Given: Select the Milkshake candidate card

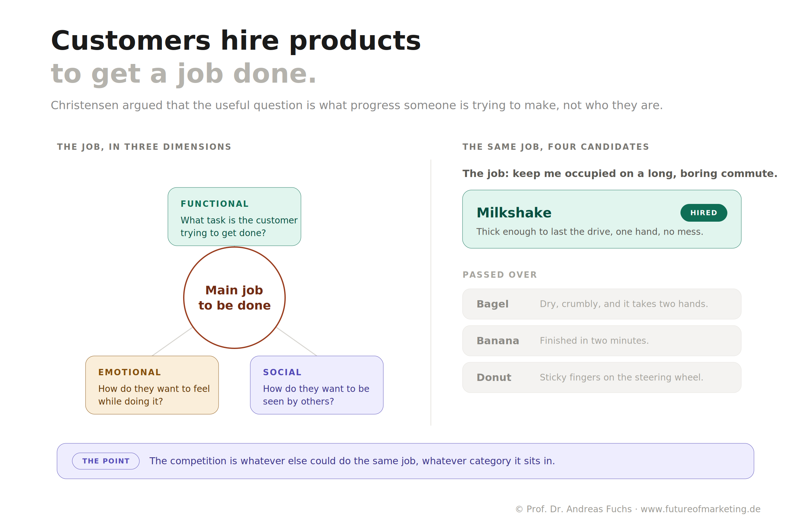Looking at the screenshot, I should (602, 219).
